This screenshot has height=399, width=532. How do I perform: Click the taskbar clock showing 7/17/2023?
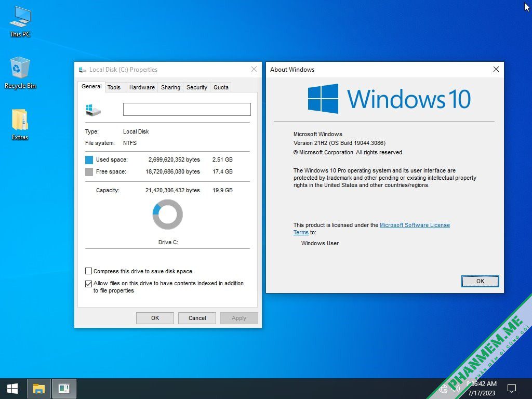[482, 389]
